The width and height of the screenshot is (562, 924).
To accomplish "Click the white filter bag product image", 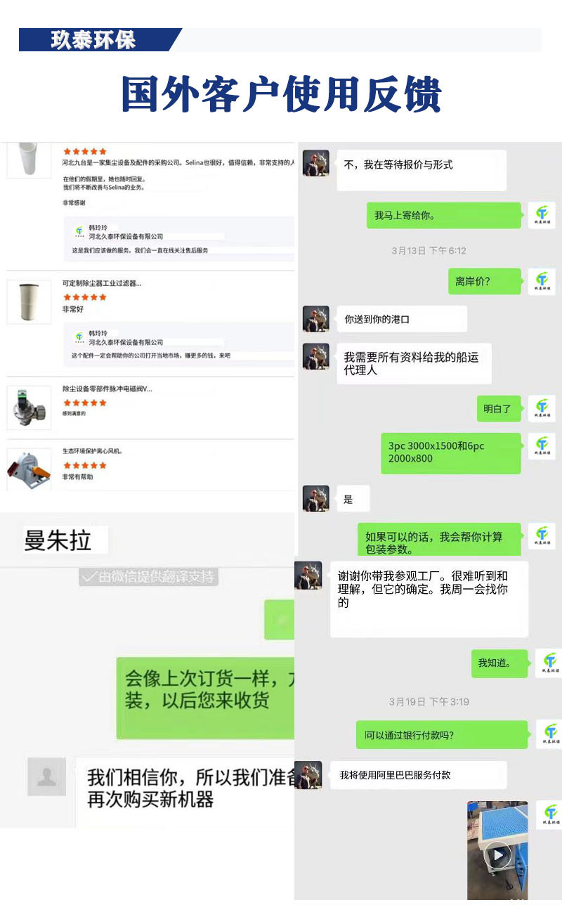I will 29,160.
